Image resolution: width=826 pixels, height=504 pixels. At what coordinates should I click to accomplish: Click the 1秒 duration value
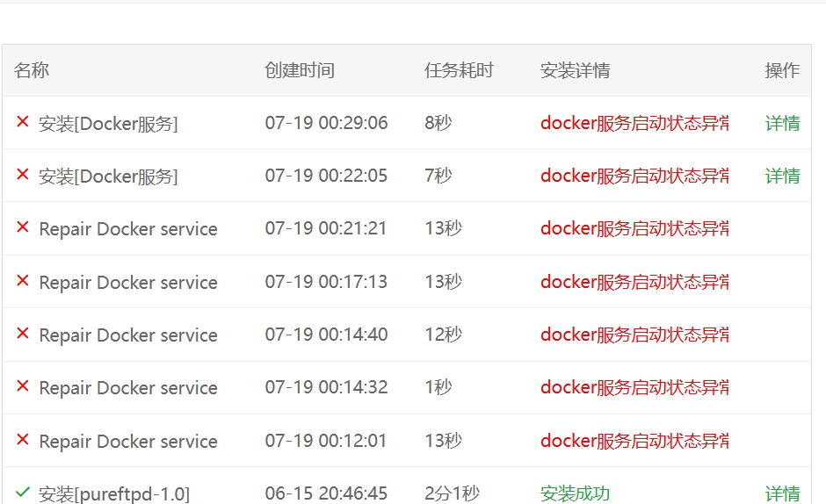[x=438, y=387]
